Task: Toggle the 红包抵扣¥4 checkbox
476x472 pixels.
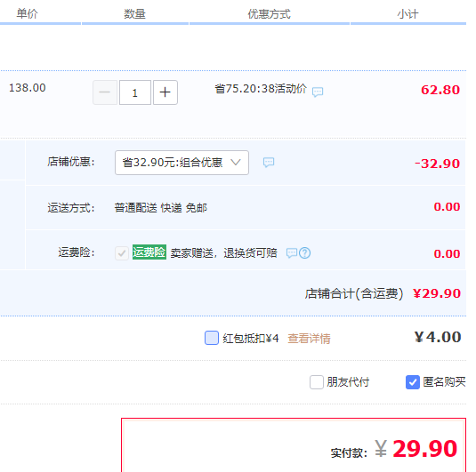Action: point(212,338)
